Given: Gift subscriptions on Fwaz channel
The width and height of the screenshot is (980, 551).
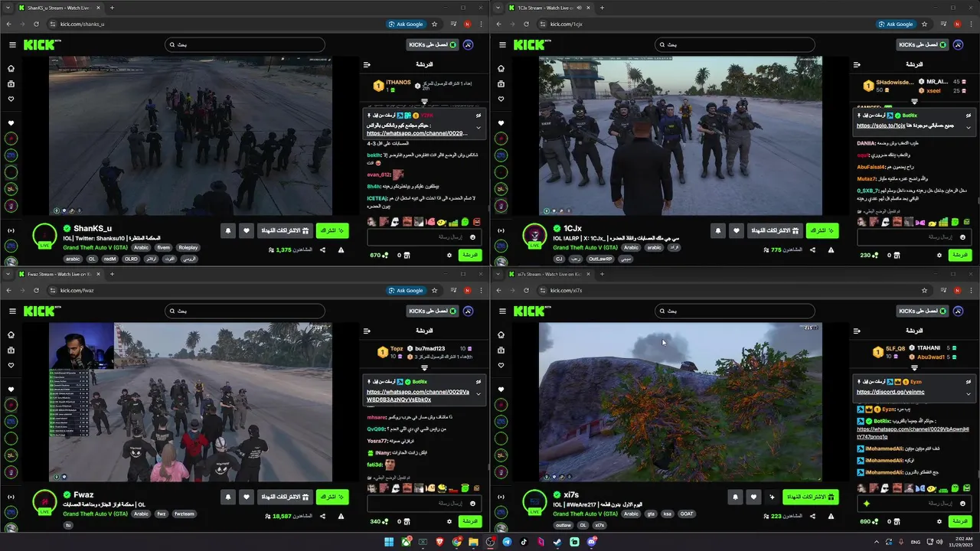Looking at the screenshot, I should (x=285, y=497).
